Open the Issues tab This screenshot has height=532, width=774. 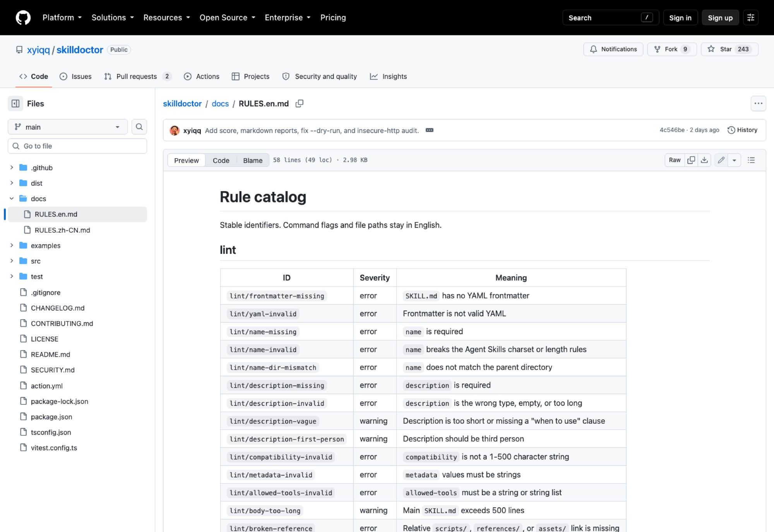pyautogui.click(x=75, y=77)
